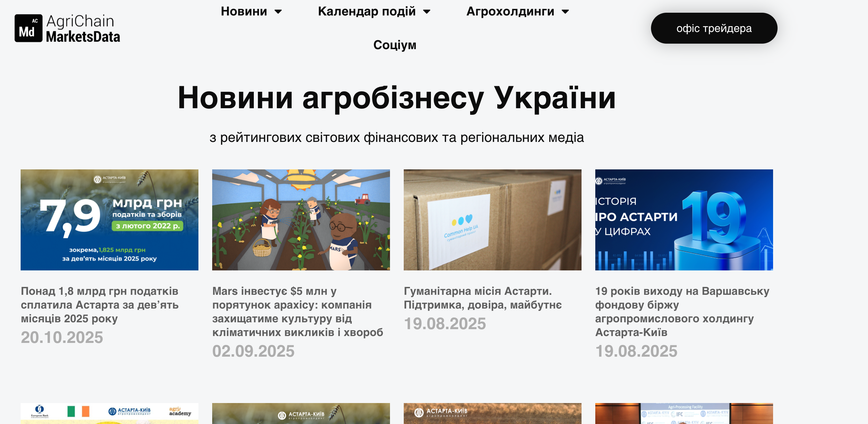
Task: Click the date 02.09.2025
Action: [253, 351]
